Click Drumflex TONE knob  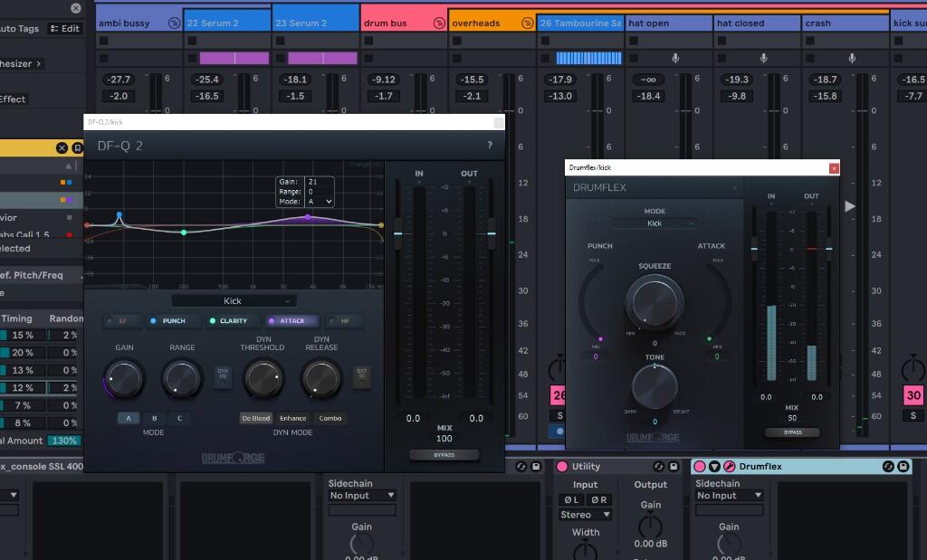(x=655, y=386)
